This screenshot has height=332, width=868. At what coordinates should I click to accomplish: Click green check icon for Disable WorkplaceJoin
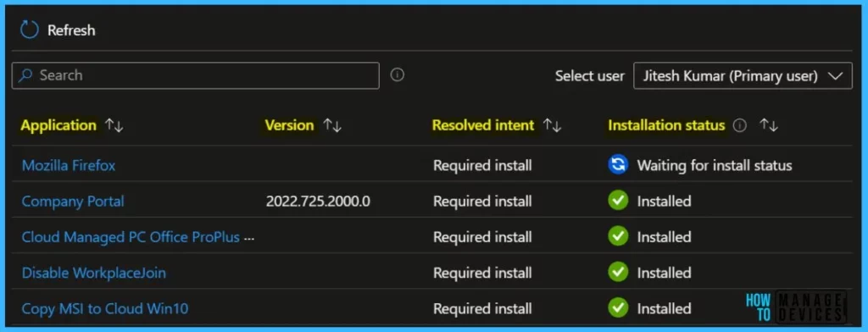point(618,272)
